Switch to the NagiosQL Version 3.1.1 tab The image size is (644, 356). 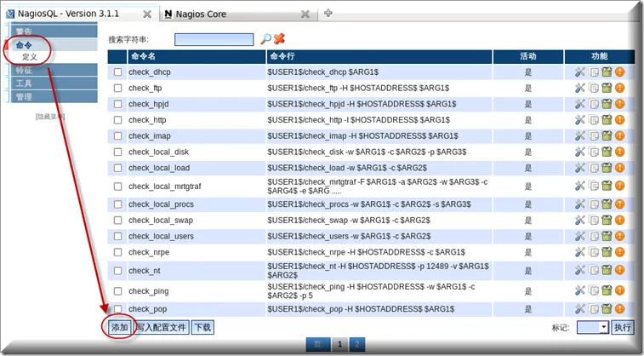[x=80, y=14]
